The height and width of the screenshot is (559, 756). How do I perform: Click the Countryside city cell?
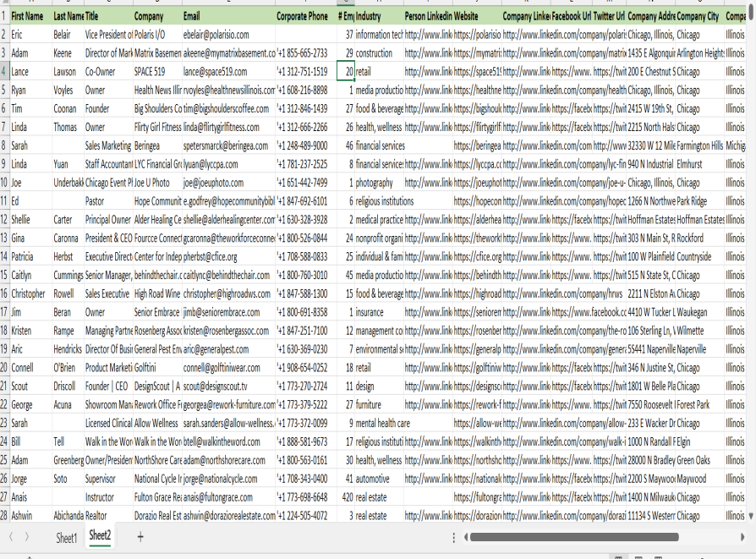pyautogui.click(x=700, y=256)
